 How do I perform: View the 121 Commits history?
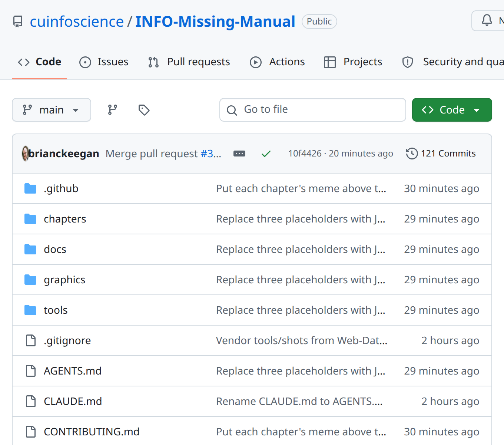pyautogui.click(x=441, y=154)
